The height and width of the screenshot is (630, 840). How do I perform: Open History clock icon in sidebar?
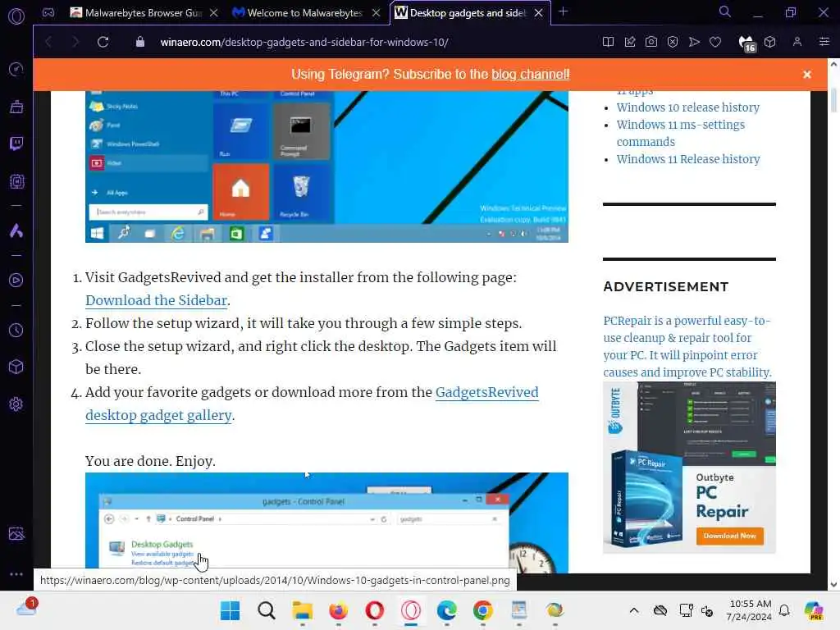pyautogui.click(x=16, y=330)
